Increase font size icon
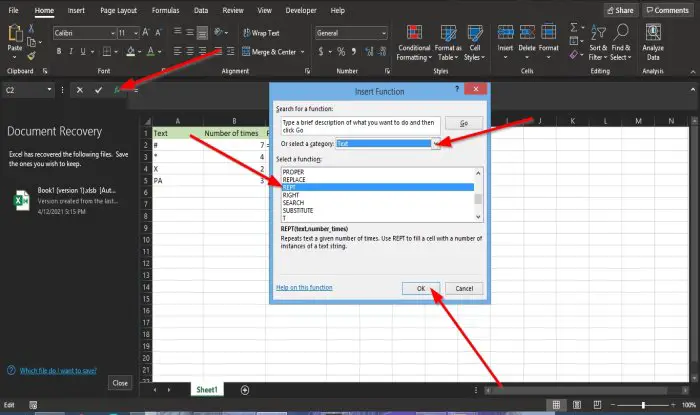700x415 pixels. (146, 33)
